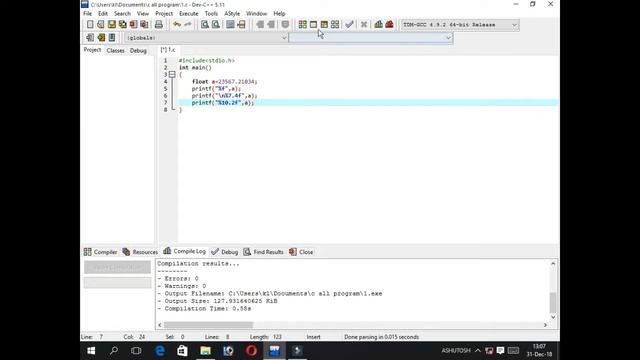Select the 1.c editor tab
640x360 pixels.
click(168, 50)
